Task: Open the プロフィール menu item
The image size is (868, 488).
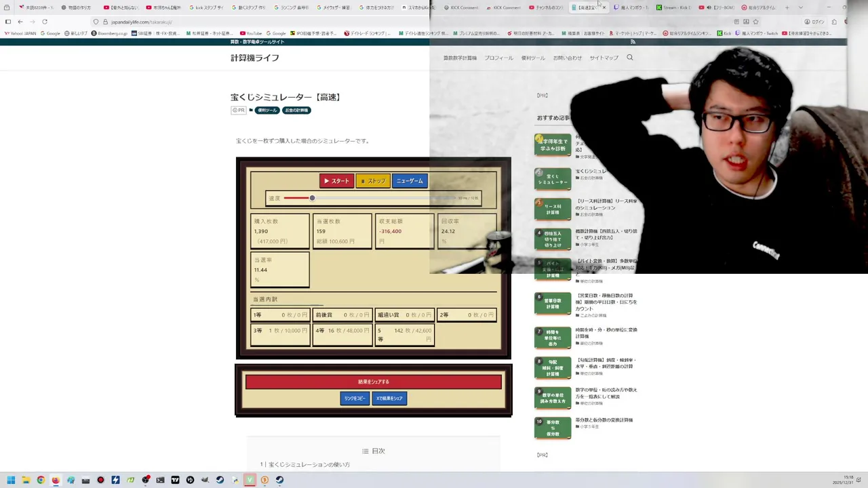Action: click(x=498, y=58)
